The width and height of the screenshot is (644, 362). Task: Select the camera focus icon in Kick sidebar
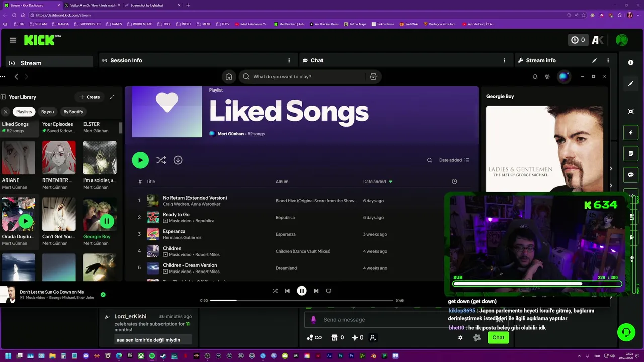(x=631, y=112)
